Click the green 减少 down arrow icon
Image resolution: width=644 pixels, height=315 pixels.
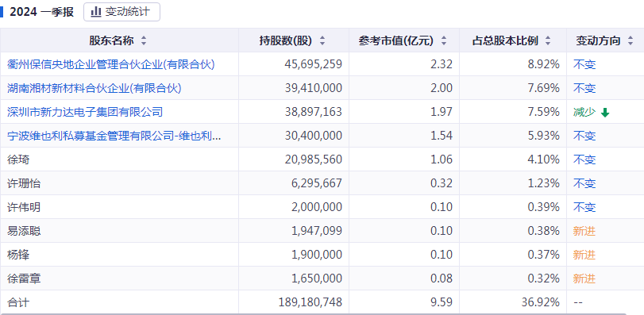click(x=605, y=113)
